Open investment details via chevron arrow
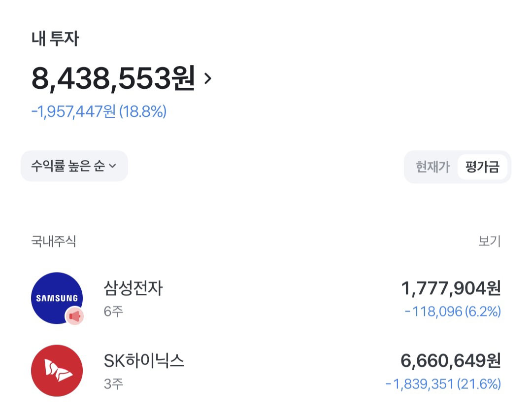The height and width of the screenshot is (417, 532). click(x=208, y=78)
